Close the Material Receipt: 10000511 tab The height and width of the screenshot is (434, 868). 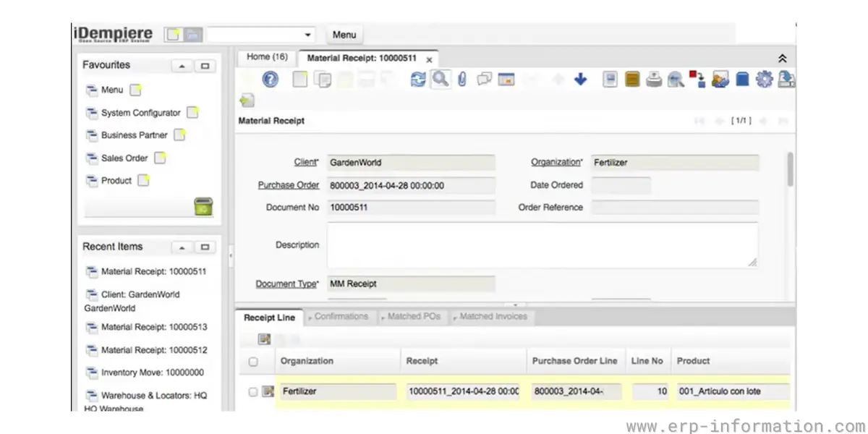click(429, 60)
